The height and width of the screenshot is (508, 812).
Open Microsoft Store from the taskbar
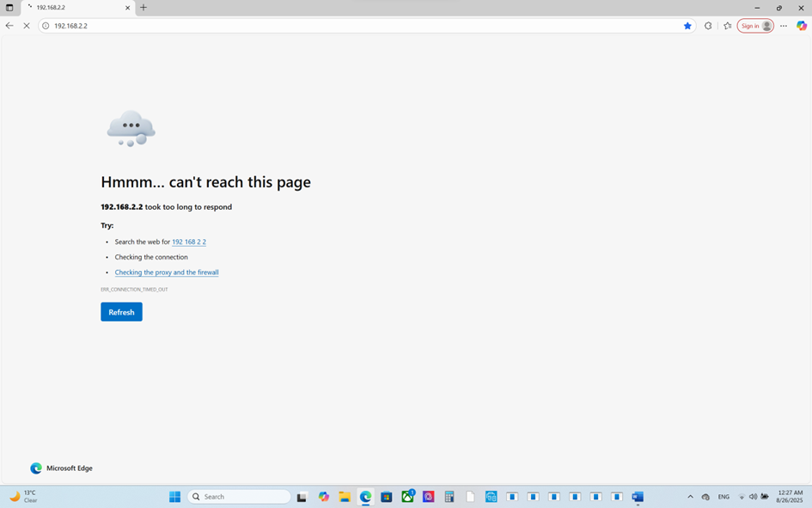(x=387, y=497)
